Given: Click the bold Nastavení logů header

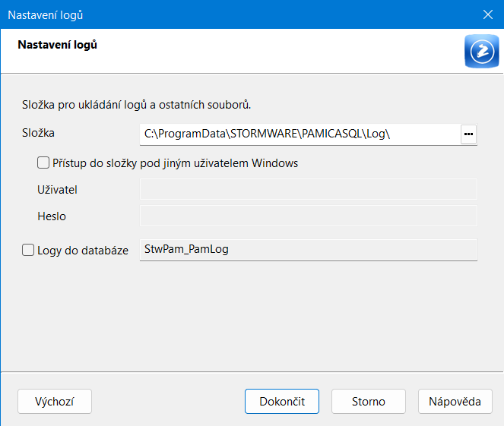Looking at the screenshot, I should pos(57,45).
